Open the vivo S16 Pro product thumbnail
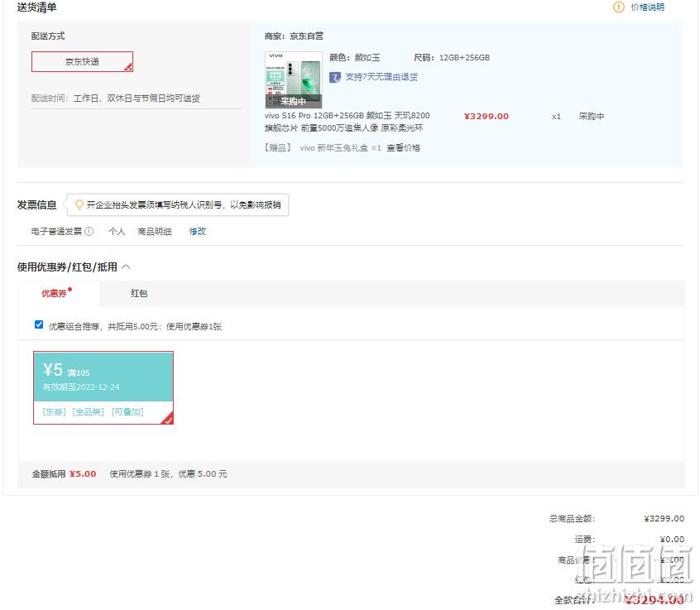 tap(293, 79)
